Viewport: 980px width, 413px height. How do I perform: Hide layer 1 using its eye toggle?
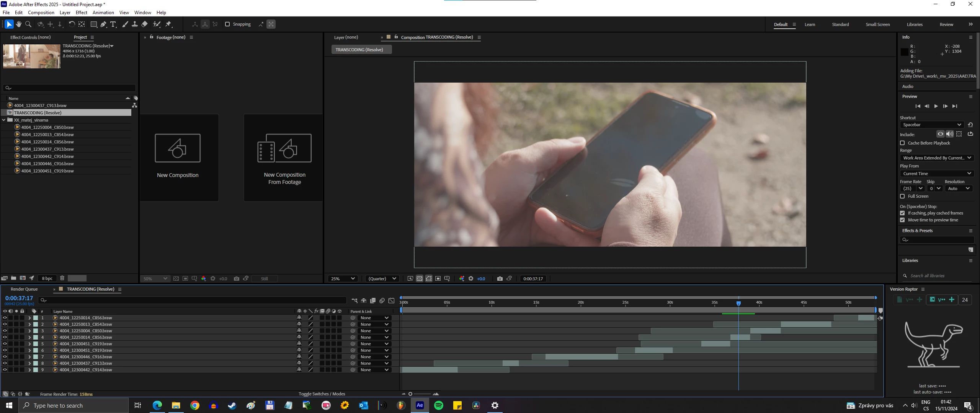point(5,318)
